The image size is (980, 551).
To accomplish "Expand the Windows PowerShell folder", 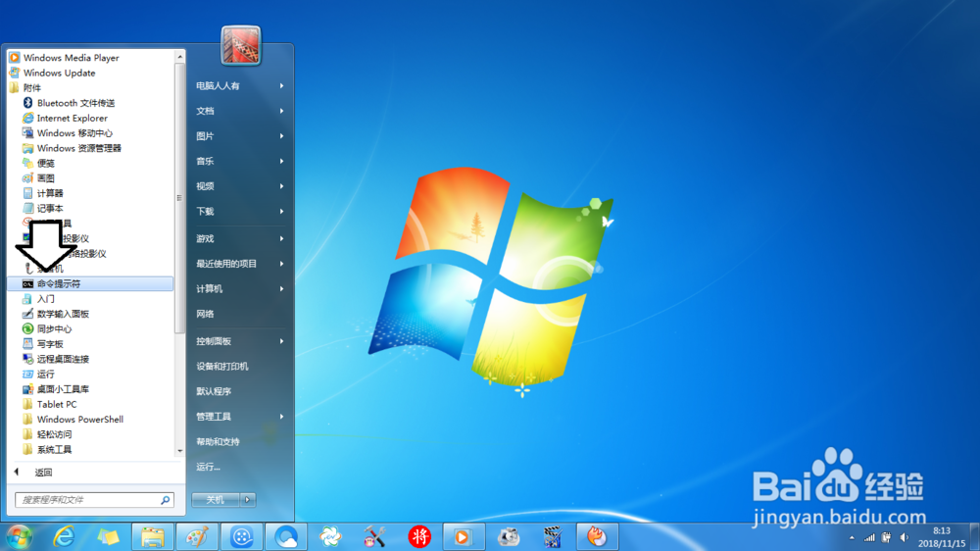I will coord(79,419).
